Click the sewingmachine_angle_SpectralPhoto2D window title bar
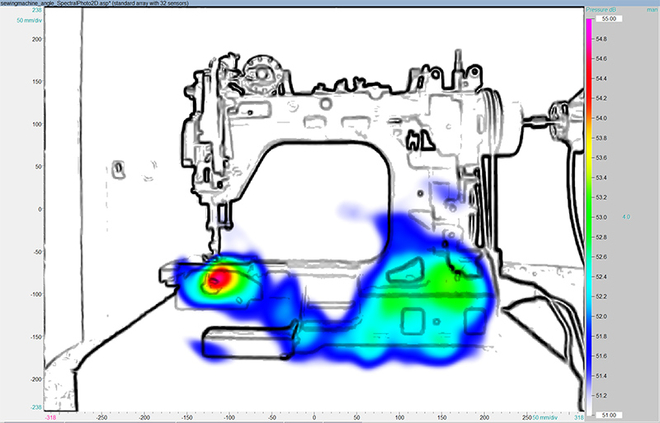Image resolution: width=660 pixels, height=423 pixels. point(150,4)
